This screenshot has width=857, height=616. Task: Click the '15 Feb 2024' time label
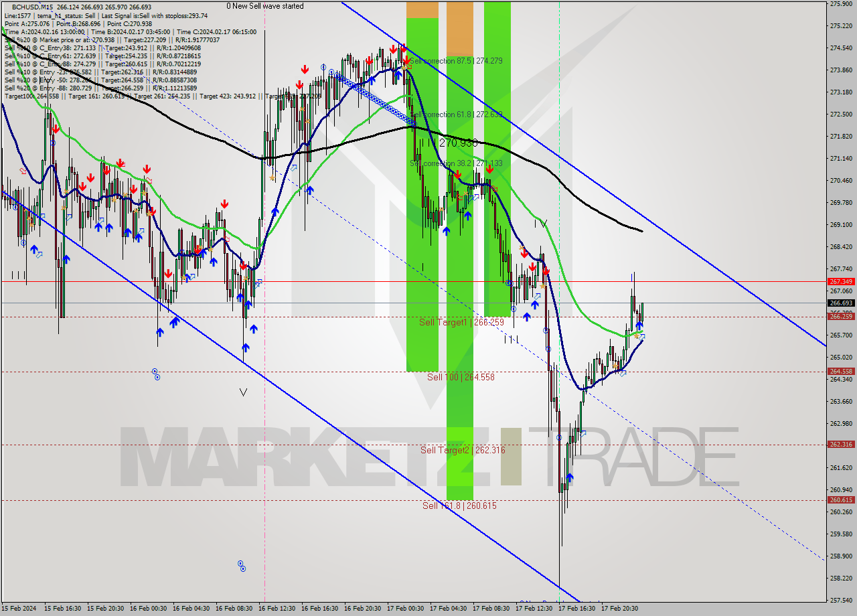(19, 609)
